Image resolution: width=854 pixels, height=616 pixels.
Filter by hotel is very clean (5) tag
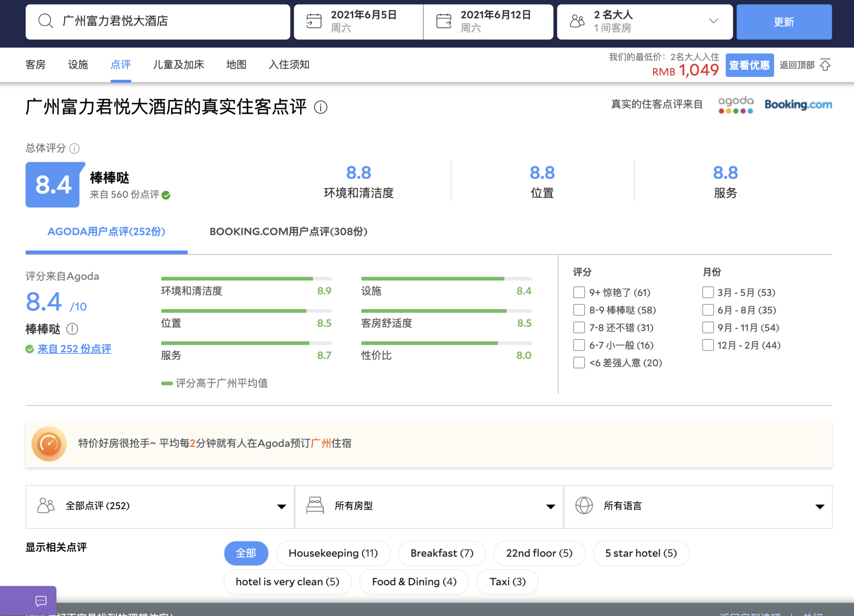[x=287, y=582]
